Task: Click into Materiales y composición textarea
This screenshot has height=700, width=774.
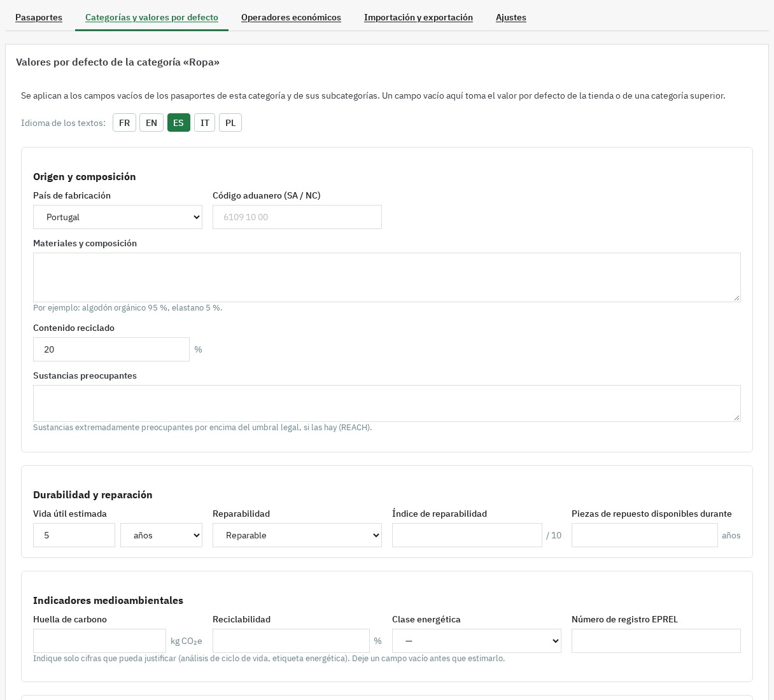Action: [x=387, y=277]
